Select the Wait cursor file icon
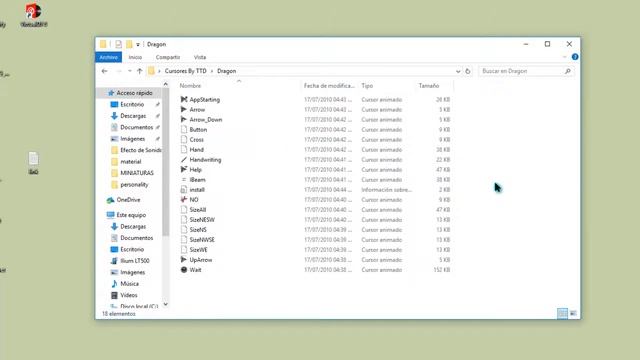The image size is (640, 360). [184, 270]
